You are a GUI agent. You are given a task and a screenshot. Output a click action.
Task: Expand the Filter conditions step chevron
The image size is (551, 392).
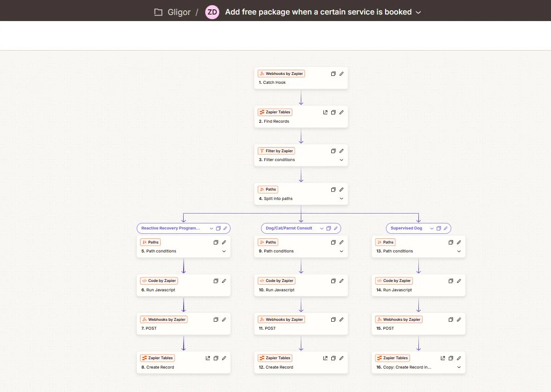pyautogui.click(x=341, y=160)
